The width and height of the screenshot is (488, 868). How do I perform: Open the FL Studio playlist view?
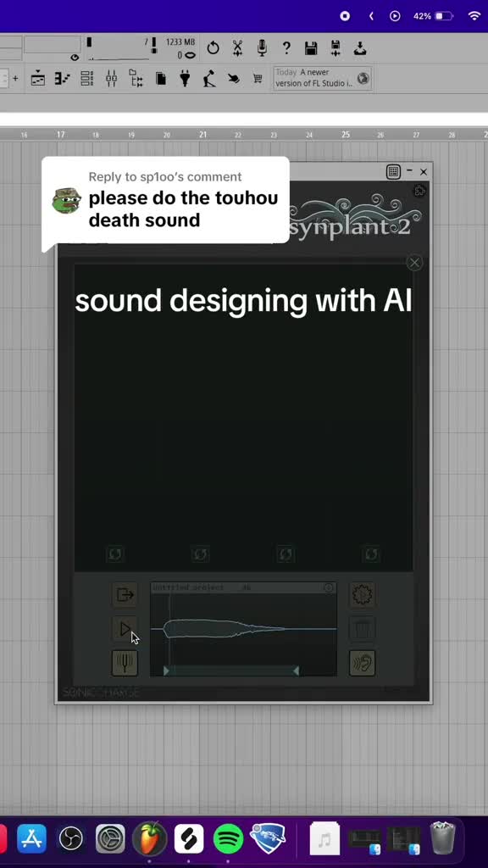tap(37, 79)
